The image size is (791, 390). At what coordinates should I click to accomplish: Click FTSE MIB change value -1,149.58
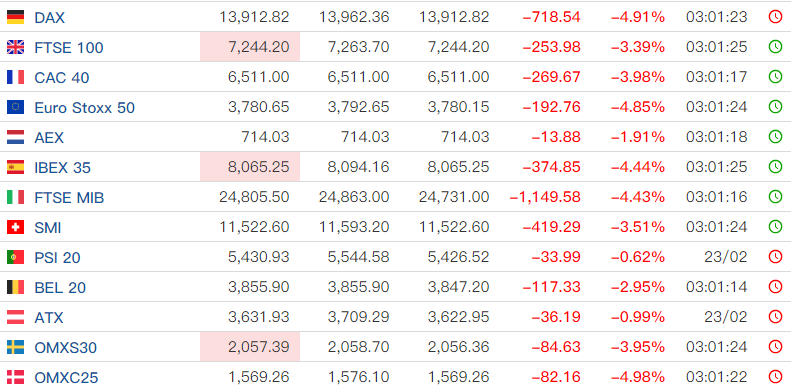(545, 197)
